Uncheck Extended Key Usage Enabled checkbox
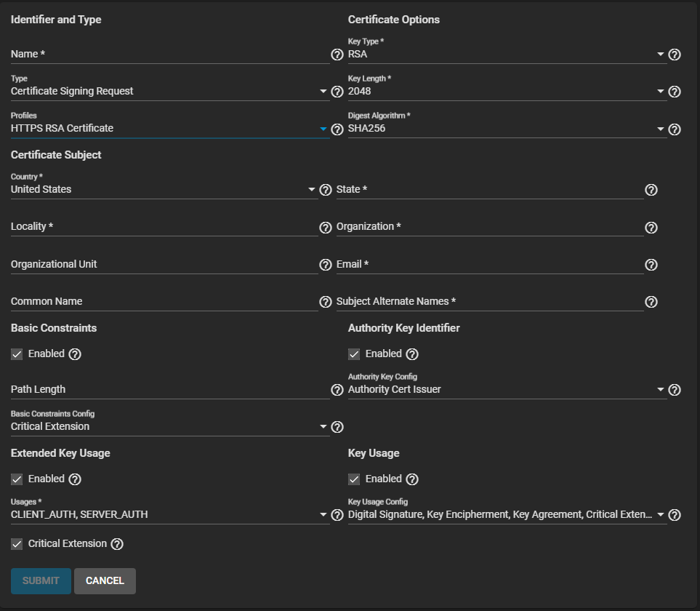Image resolution: width=700 pixels, height=611 pixels. (17, 479)
